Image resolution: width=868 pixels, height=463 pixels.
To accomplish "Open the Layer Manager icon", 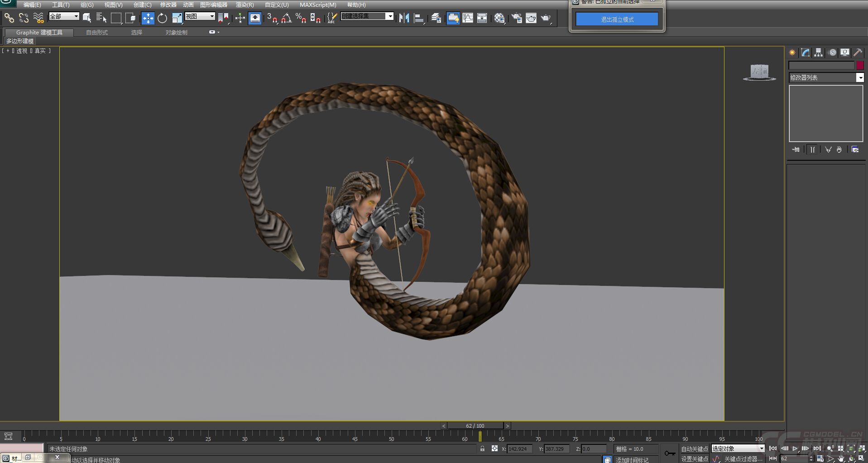I will coord(436,18).
